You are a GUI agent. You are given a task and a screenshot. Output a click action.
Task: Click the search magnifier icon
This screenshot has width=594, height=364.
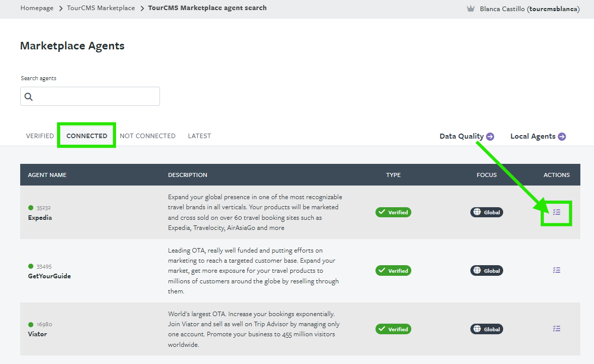point(29,97)
